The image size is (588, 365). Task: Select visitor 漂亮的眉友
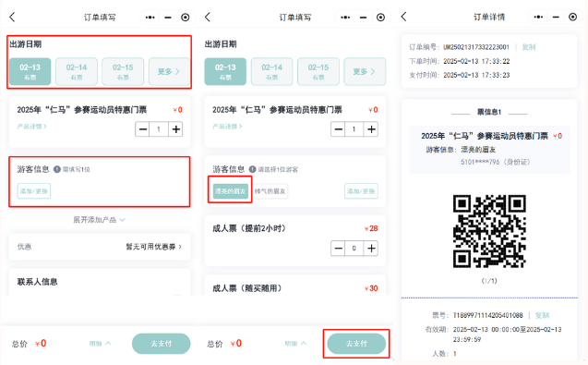click(230, 191)
